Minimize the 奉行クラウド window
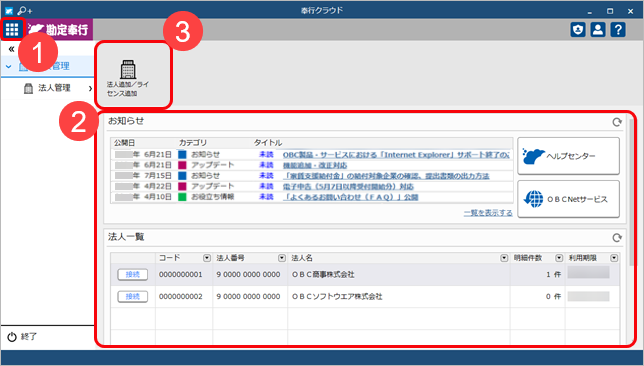The width and height of the screenshot is (644, 366). coord(590,12)
